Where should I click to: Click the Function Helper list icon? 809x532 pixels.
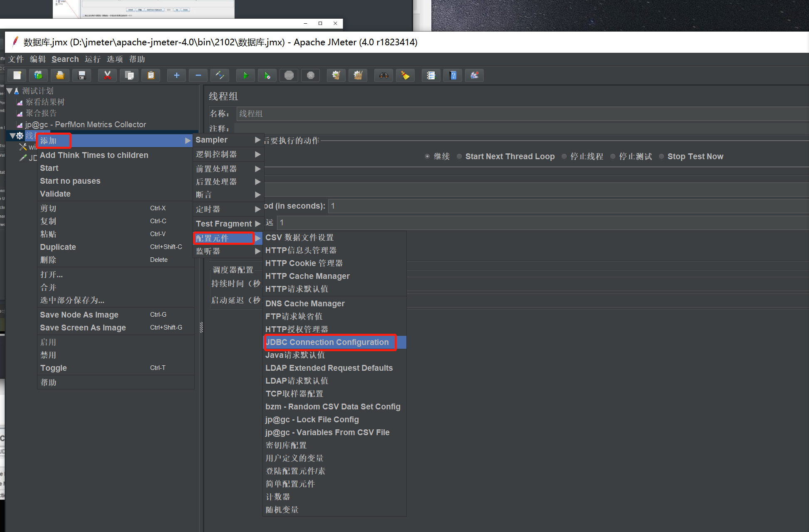click(x=431, y=75)
